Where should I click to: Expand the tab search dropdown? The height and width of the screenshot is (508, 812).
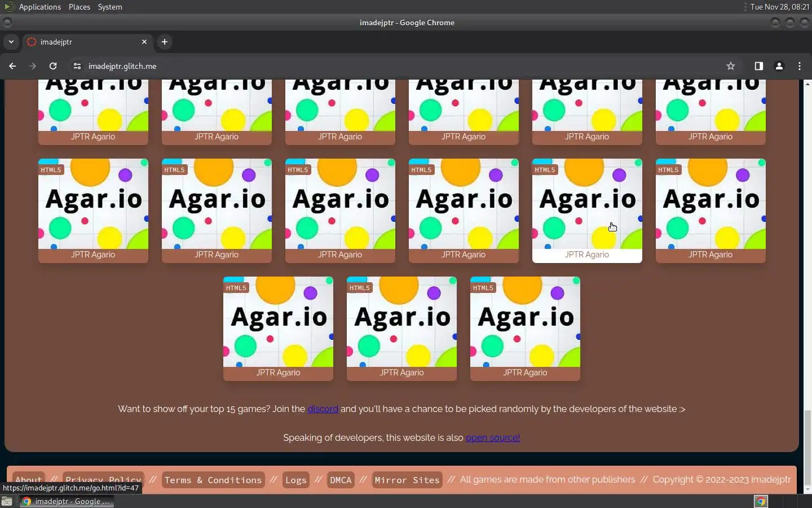[x=11, y=42]
